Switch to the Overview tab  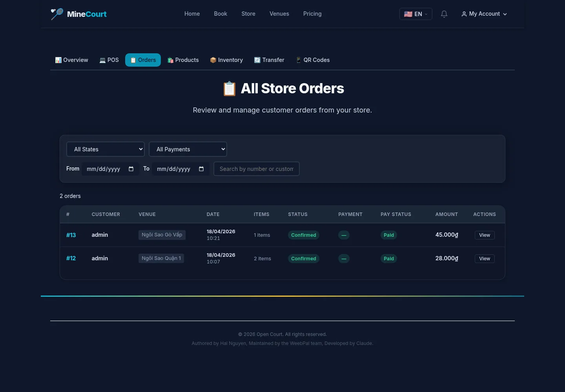72,60
